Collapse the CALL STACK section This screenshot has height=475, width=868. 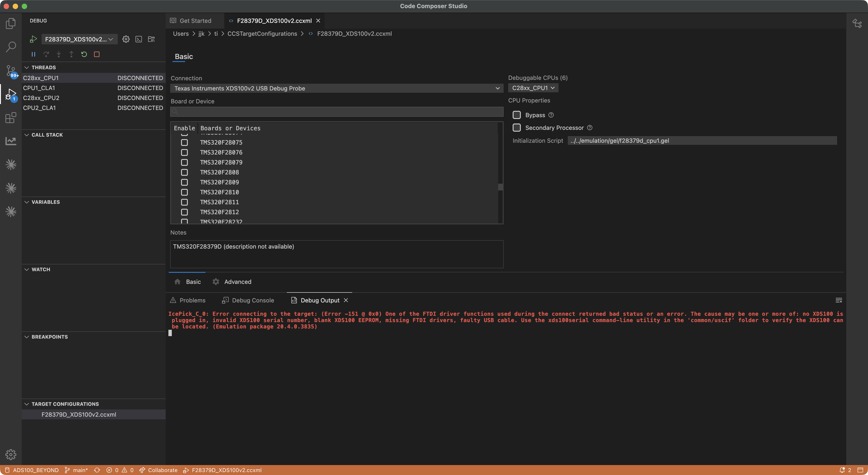tap(27, 135)
